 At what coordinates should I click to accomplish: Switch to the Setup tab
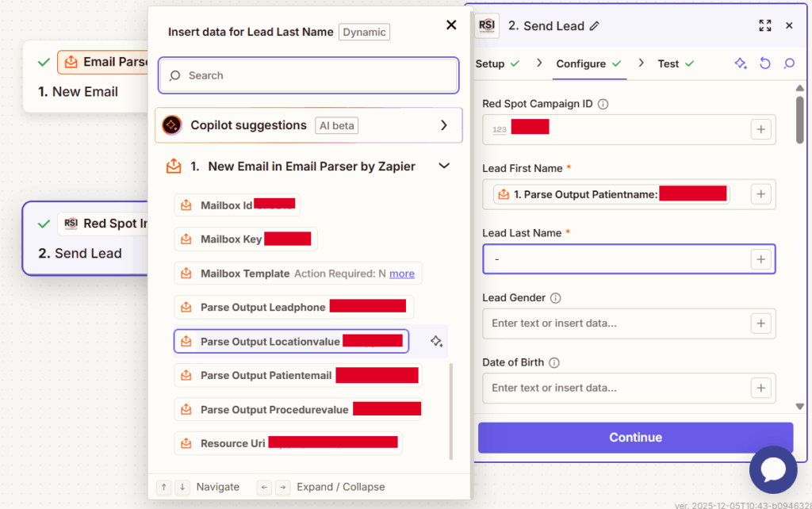tap(490, 63)
